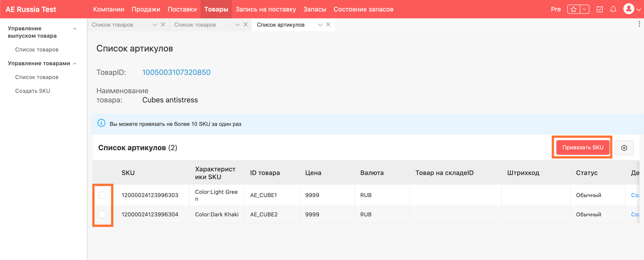Open Создать SKU in sidebar

click(33, 91)
